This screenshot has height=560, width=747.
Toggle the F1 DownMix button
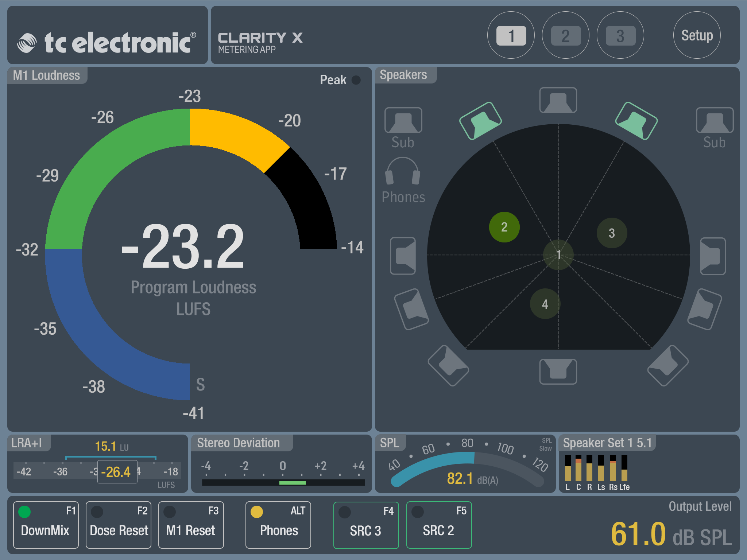click(x=46, y=525)
